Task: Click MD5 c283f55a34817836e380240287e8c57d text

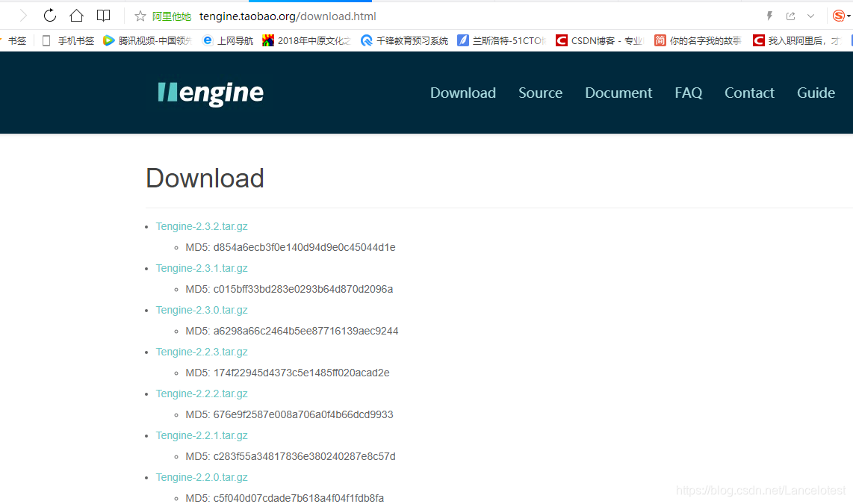Action: (x=291, y=457)
